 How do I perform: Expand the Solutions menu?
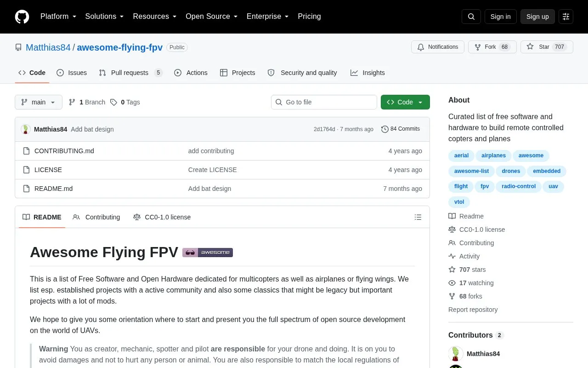click(105, 17)
